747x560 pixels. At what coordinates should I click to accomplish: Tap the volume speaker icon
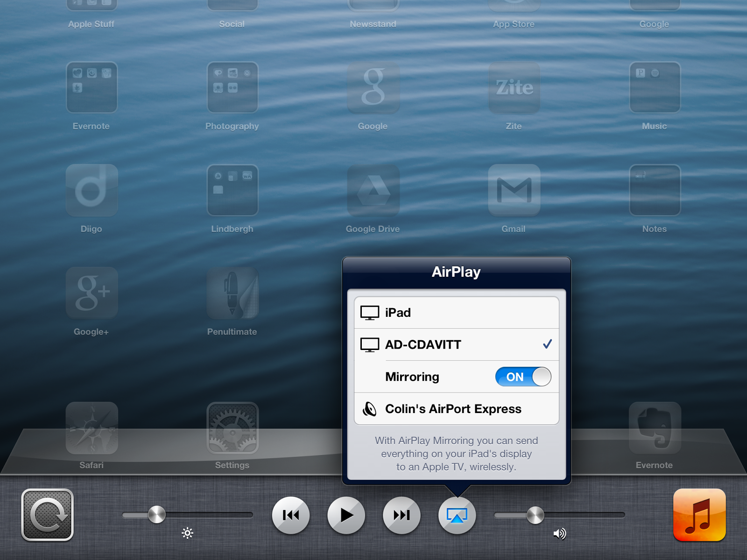(559, 533)
